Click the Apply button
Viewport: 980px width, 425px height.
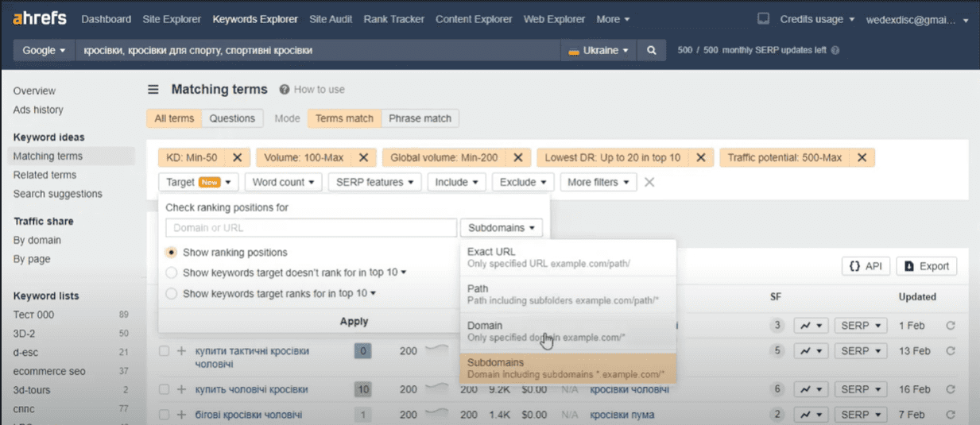tap(354, 322)
